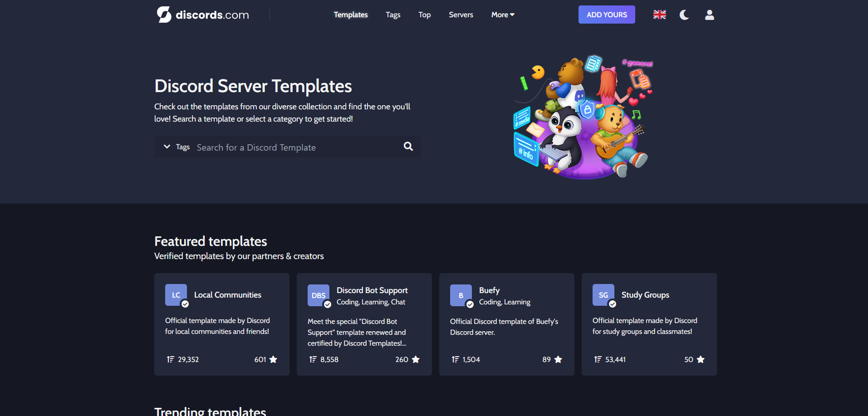Click the usage icon beside 29,352
Screen dimensions: 868x416
[171, 359]
